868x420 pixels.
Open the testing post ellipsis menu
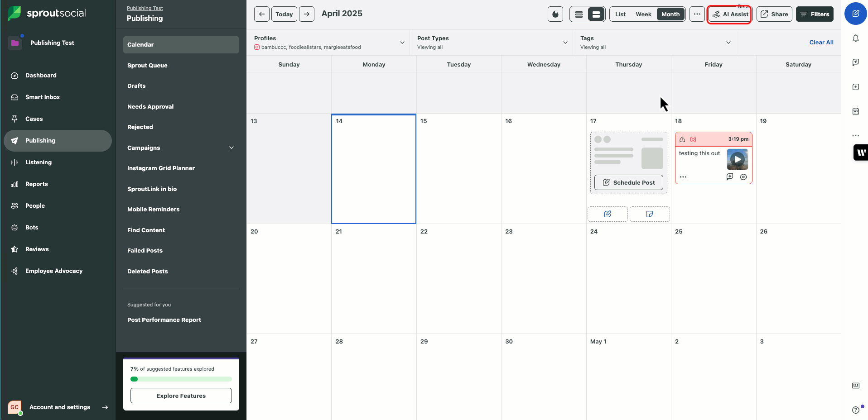coord(683,177)
